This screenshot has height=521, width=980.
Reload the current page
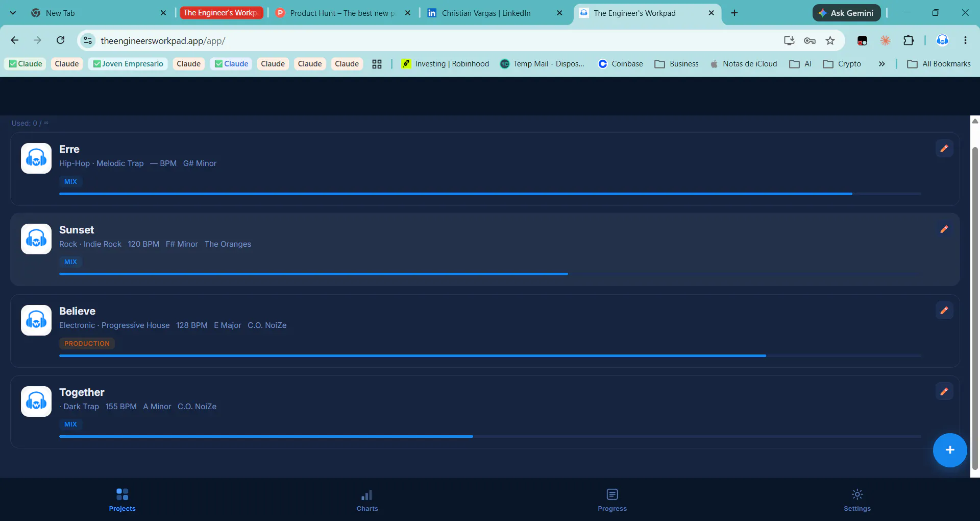click(x=61, y=40)
